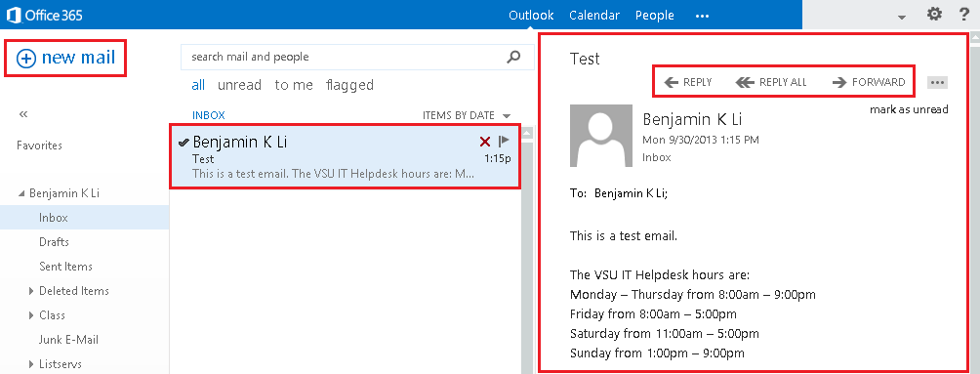
Task: Forward the Test email
Action: pyautogui.click(x=869, y=82)
